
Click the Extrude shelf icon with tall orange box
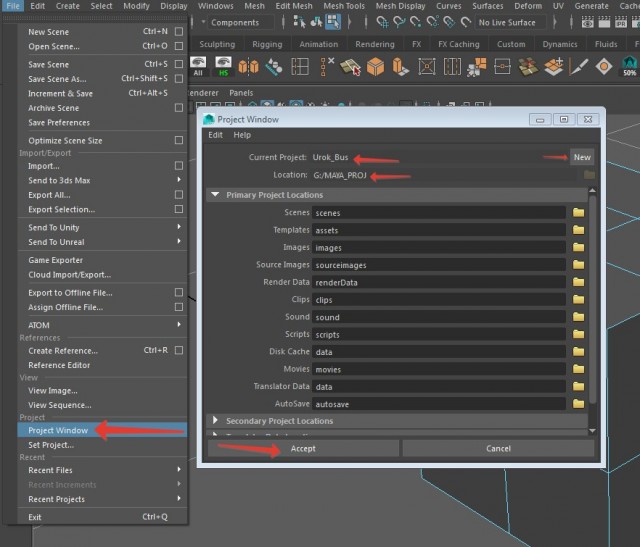(x=400, y=67)
